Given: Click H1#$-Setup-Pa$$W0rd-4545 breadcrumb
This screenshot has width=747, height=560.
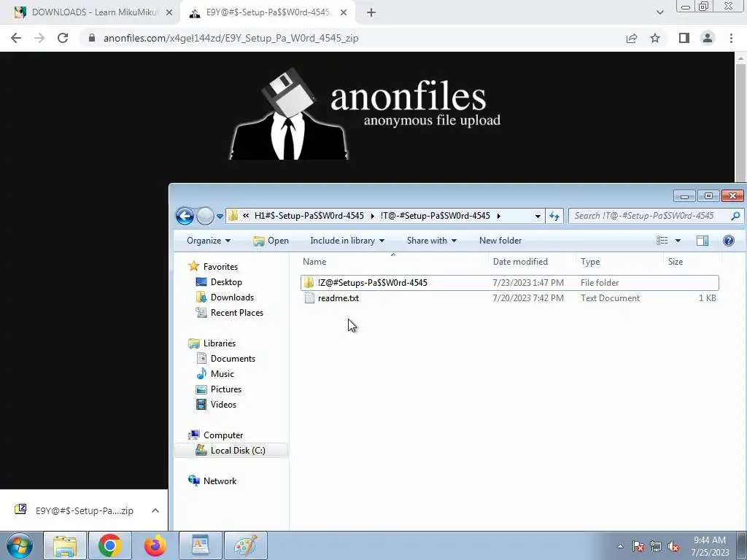Looking at the screenshot, I should [x=309, y=216].
